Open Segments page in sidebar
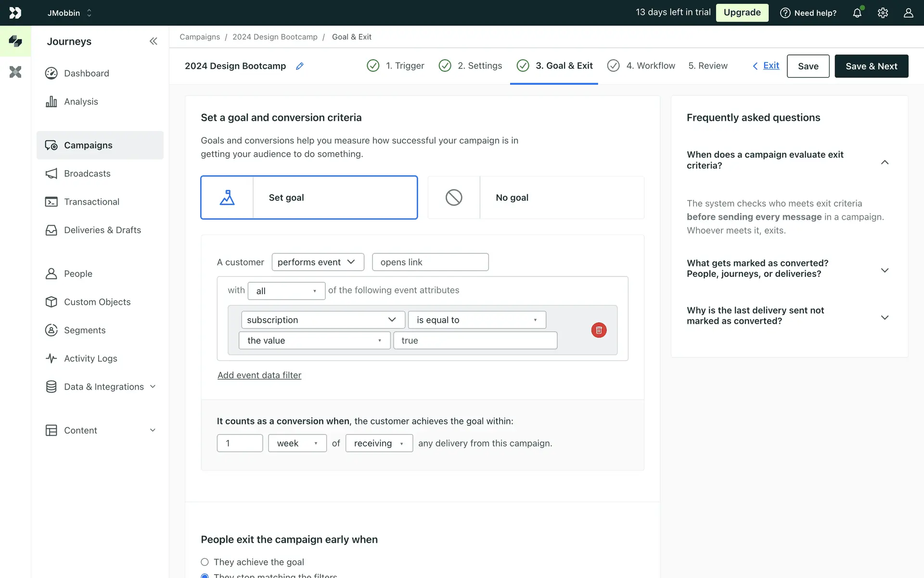This screenshot has height=578, width=924. point(84,330)
